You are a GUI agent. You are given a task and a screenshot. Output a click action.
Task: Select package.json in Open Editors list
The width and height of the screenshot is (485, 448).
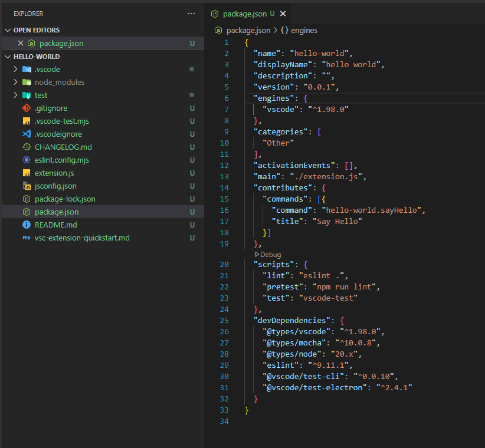click(x=103, y=43)
